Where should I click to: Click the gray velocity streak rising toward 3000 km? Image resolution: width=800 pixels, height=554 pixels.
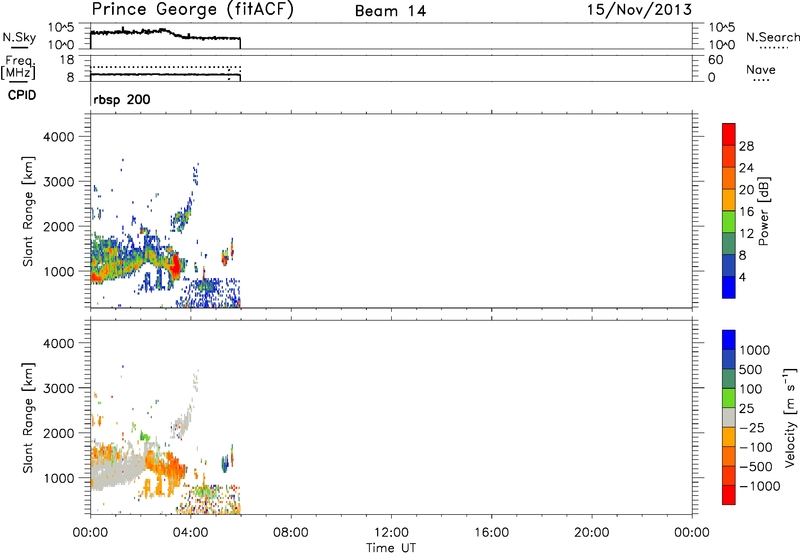coord(184,416)
